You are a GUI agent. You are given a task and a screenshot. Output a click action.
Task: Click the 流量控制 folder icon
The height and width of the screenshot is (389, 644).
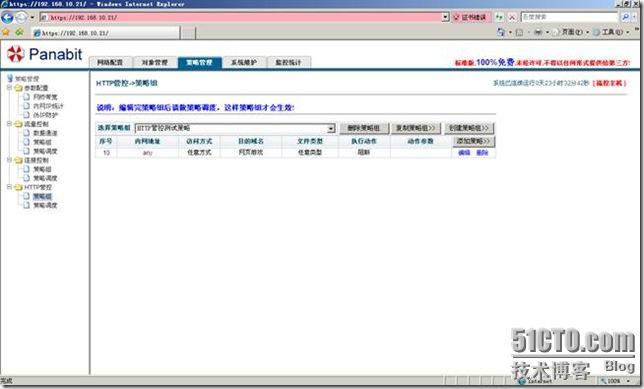(x=18, y=124)
